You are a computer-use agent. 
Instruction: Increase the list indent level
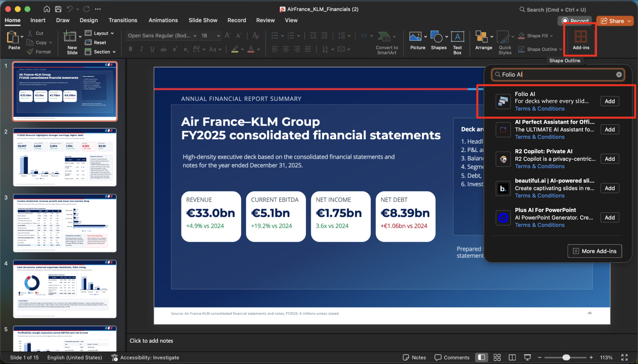[x=324, y=35]
